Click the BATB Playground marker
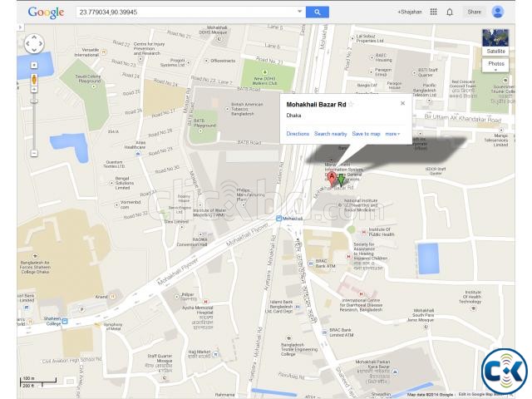This screenshot has height=399, width=532. click(x=200, y=131)
